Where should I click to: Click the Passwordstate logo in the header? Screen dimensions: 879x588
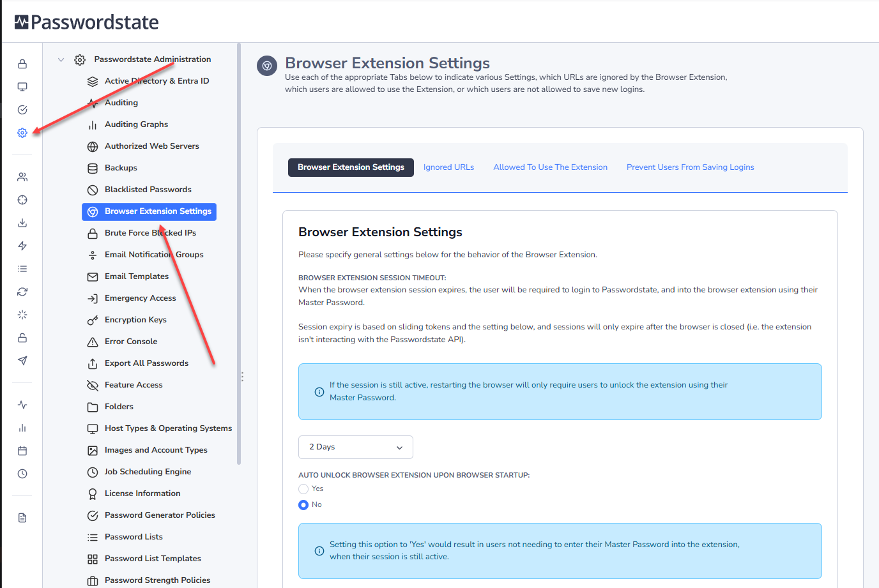click(86, 22)
